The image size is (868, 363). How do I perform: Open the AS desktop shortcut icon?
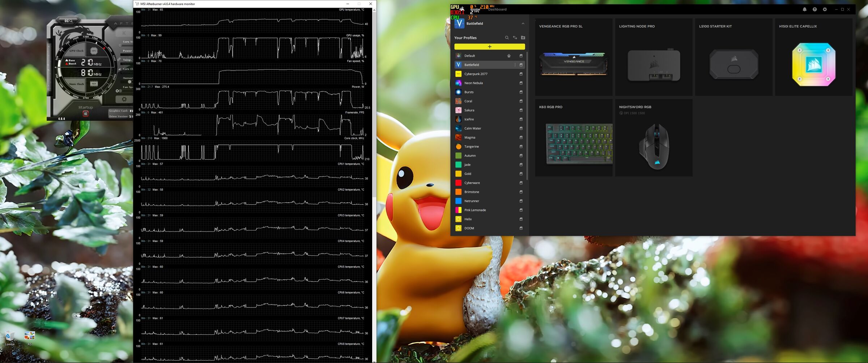coord(30,338)
